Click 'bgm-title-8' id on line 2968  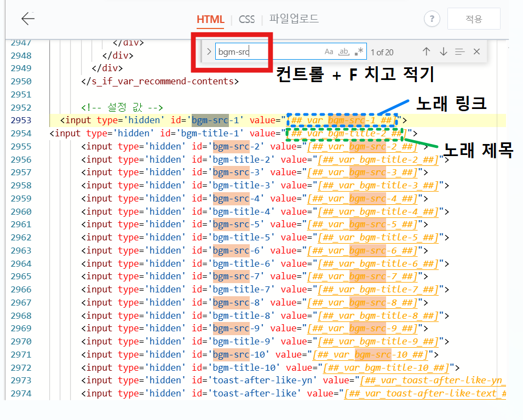pos(242,315)
